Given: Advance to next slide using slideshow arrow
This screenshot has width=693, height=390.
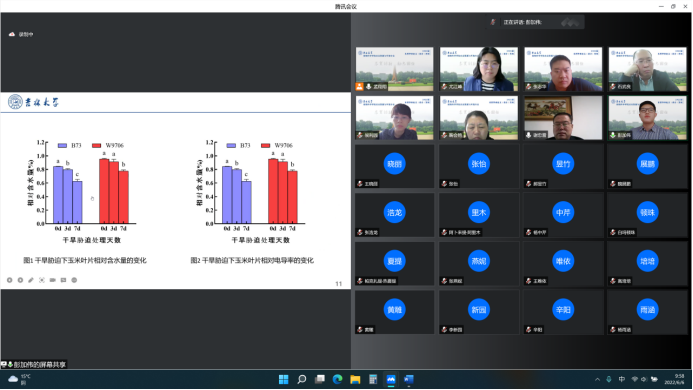Looking at the screenshot, I should pyautogui.click(x=20, y=280).
